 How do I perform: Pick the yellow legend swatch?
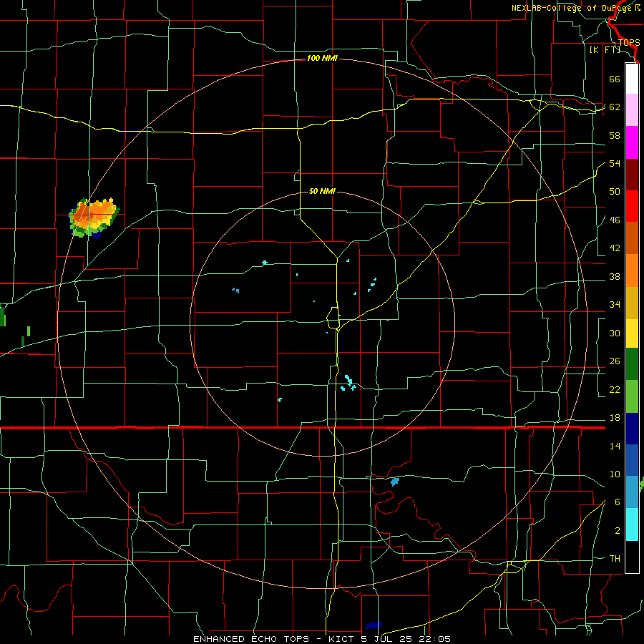tap(632, 334)
